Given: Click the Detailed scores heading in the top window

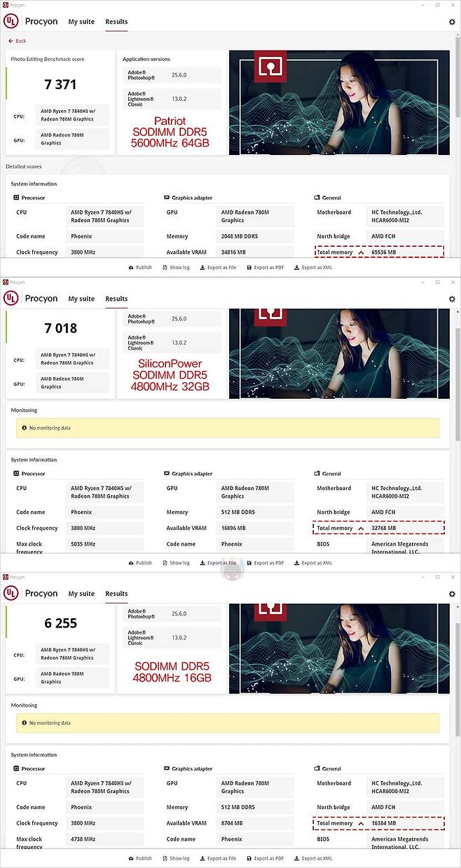Looking at the screenshot, I should pyautogui.click(x=23, y=167).
